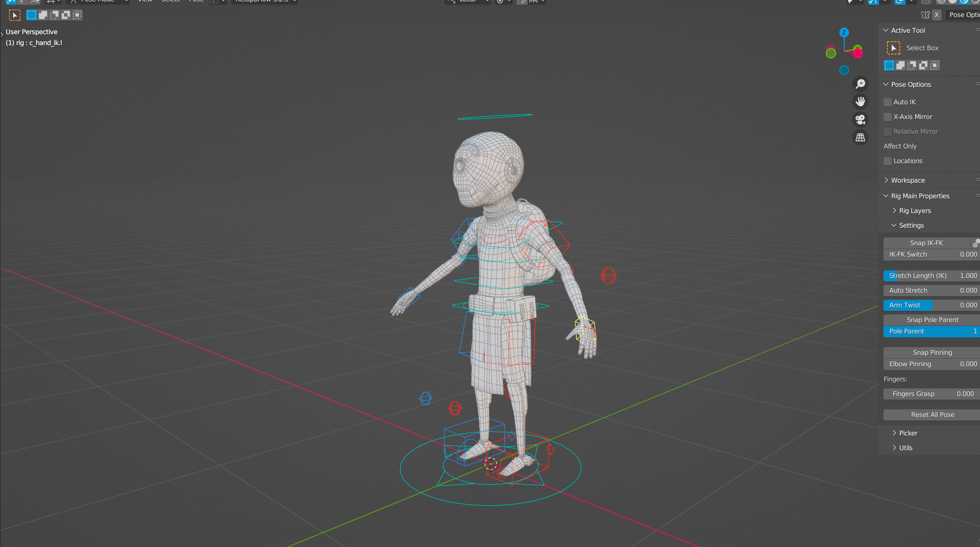This screenshot has height=547, width=980.
Task: Click the Zoom magnifier viewport gizmo
Action: [860, 84]
